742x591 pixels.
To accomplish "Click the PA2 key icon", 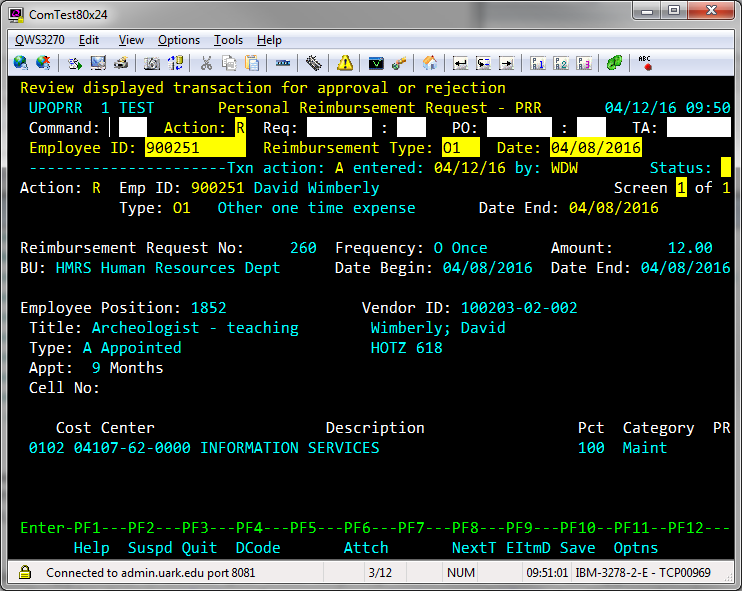I will 561,63.
